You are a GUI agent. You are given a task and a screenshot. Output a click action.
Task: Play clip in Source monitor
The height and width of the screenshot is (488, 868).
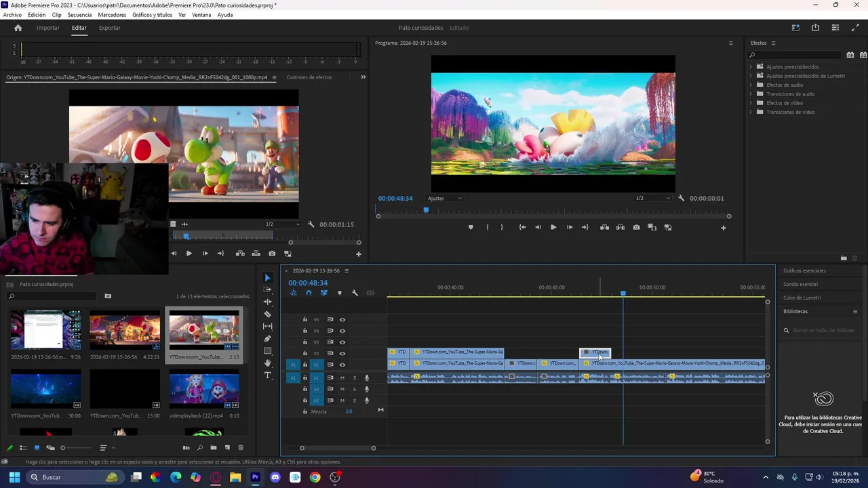tap(189, 253)
